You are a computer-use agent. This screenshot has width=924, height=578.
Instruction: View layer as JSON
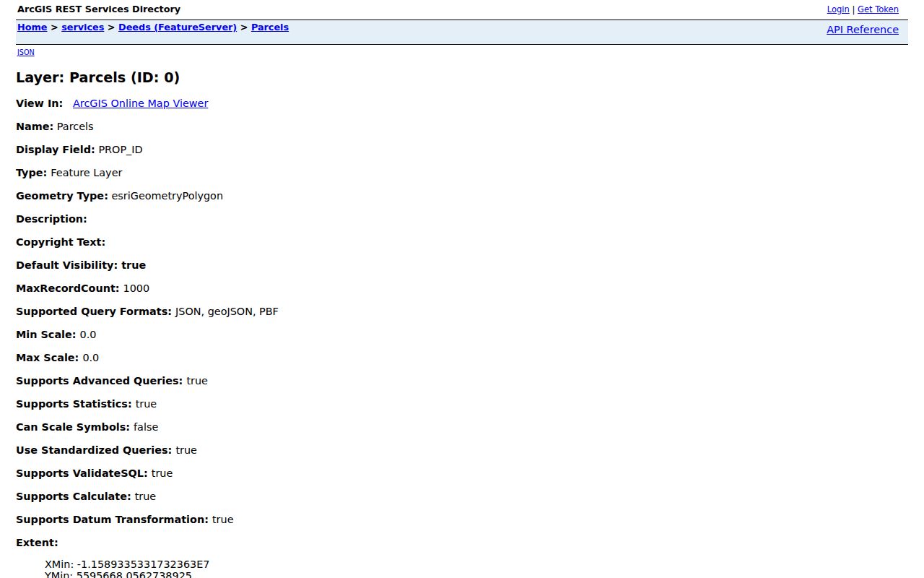tap(25, 52)
